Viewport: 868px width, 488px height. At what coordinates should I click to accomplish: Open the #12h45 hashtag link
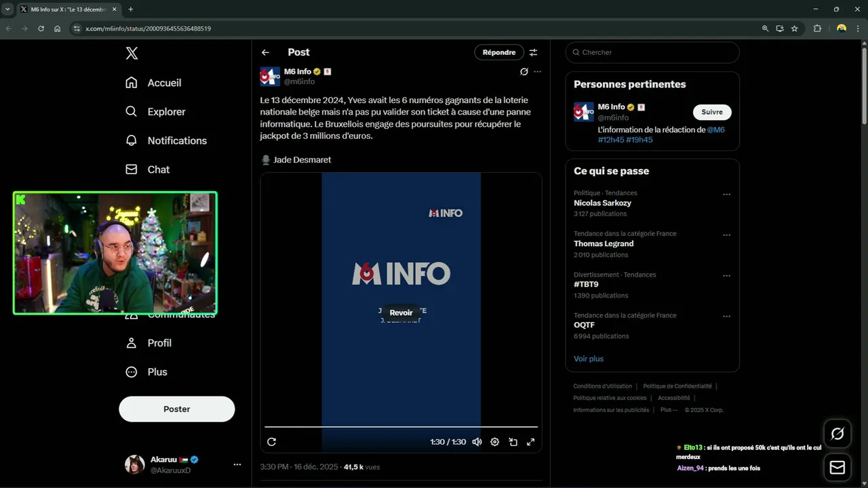pyautogui.click(x=610, y=140)
